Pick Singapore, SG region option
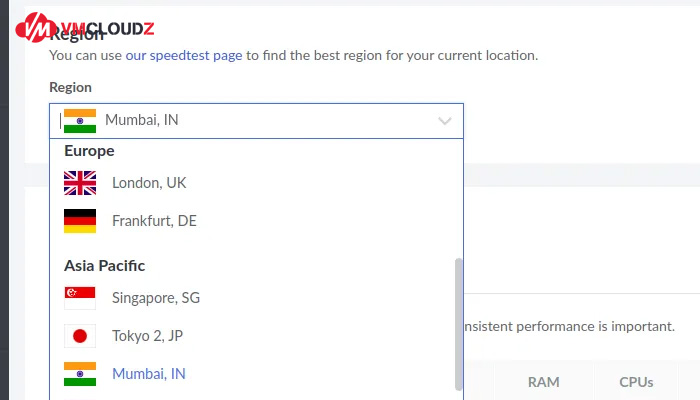 (156, 298)
